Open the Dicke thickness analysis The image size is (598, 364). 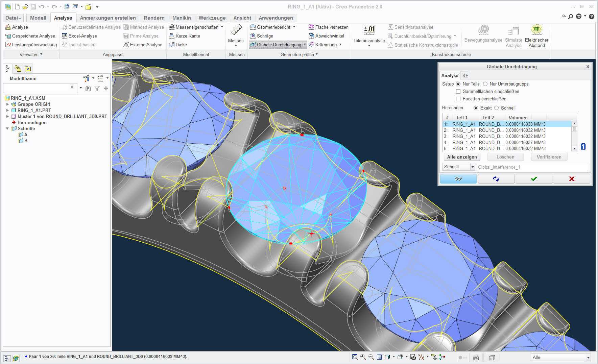[178, 45]
